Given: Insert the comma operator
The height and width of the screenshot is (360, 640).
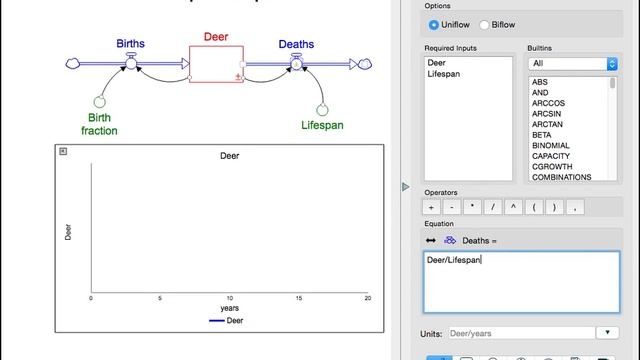Looking at the screenshot, I should coord(575,207).
